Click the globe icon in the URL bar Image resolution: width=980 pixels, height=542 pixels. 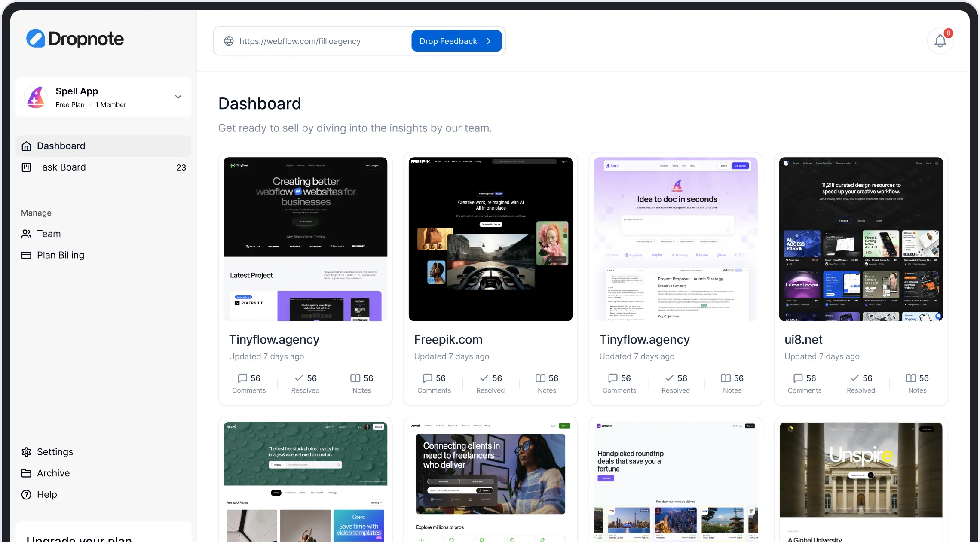click(x=229, y=41)
